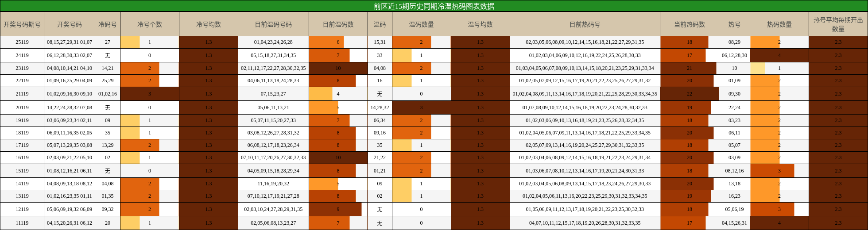The image size is (868, 230).
Task: Click the 热号平均每期开出数量 column header
Action: 838,24
